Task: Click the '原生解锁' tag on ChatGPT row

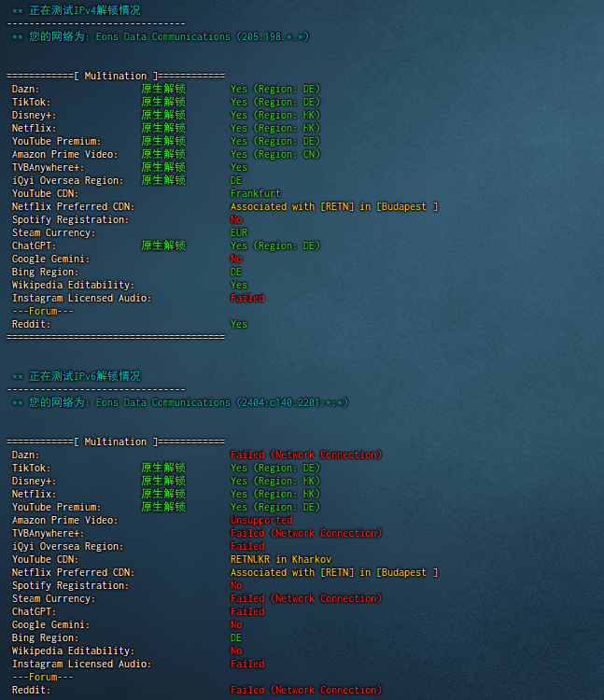Action: [163, 246]
